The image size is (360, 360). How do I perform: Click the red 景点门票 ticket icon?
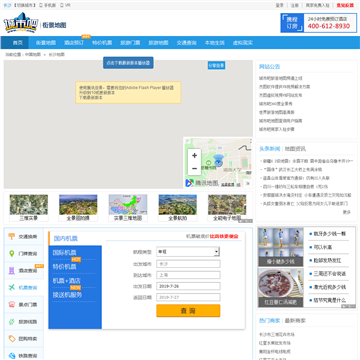12,305
